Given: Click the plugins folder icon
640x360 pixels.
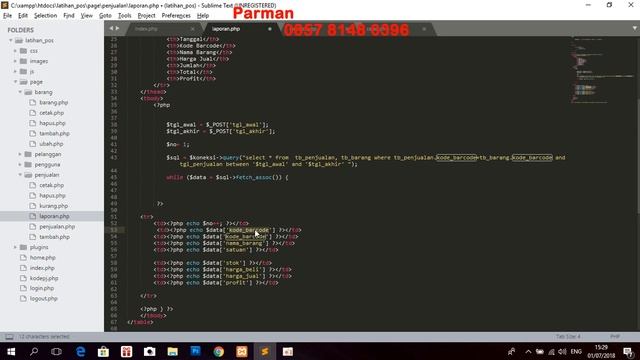Looking at the screenshot, I should click(x=23, y=247).
